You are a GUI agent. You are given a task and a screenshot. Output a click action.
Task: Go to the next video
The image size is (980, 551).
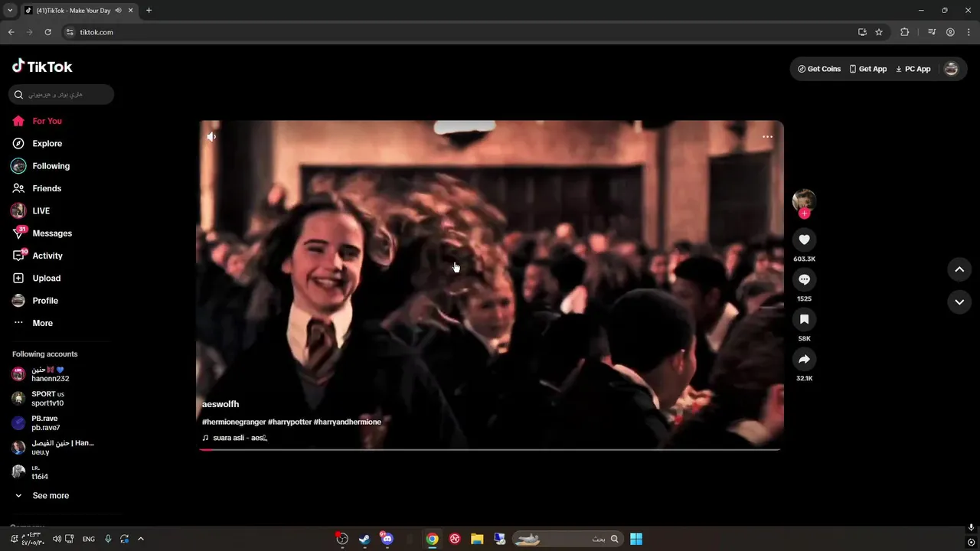click(x=959, y=302)
